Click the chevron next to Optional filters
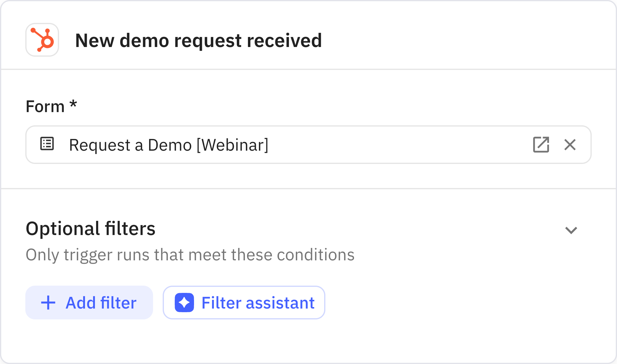Image resolution: width=617 pixels, height=364 pixels. (x=571, y=230)
